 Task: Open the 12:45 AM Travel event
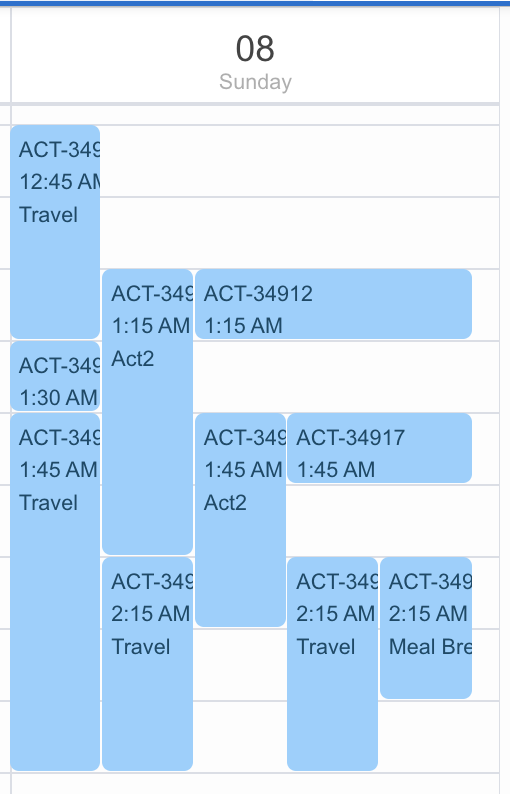[55, 232]
